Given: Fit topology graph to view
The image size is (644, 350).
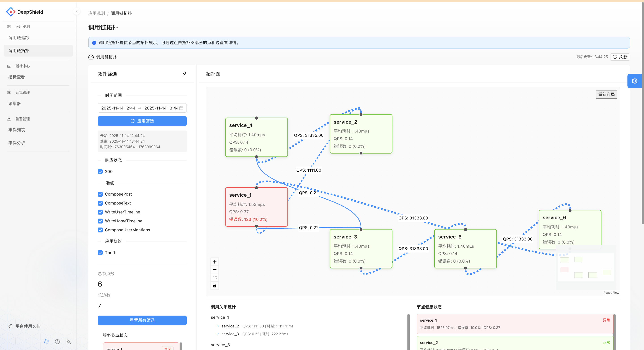Looking at the screenshot, I should 214,278.
